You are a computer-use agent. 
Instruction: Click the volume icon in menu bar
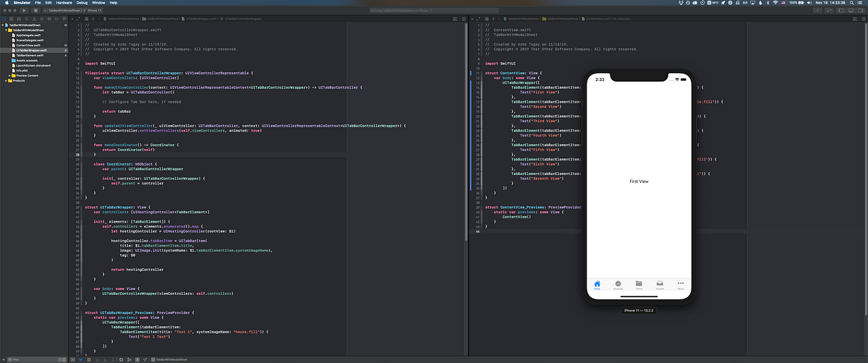pos(809,3)
